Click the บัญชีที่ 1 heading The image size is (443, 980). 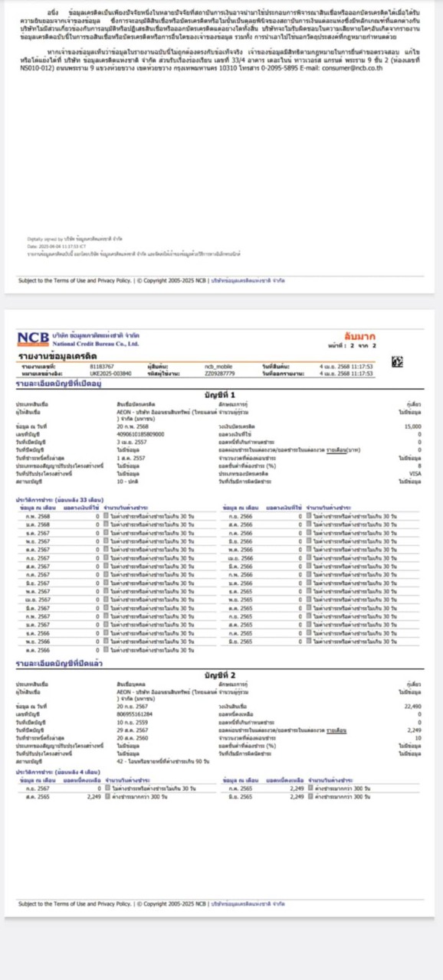pyautogui.click(x=221, y=394)
